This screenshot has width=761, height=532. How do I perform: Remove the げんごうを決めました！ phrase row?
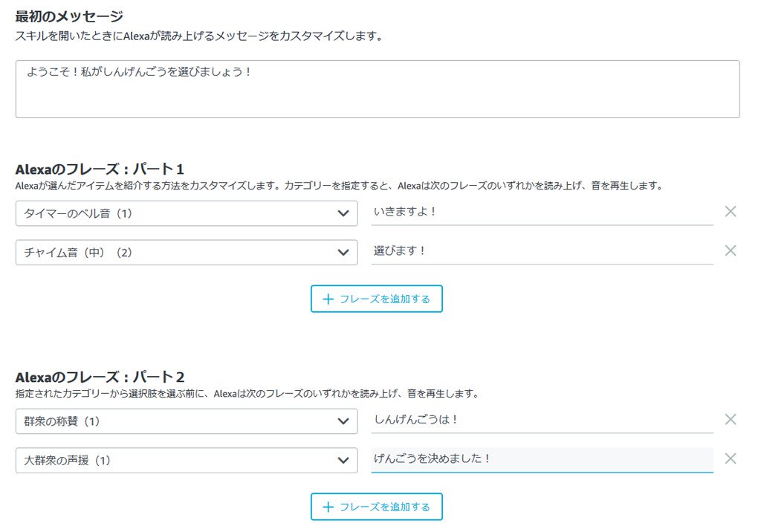point(730,458)
